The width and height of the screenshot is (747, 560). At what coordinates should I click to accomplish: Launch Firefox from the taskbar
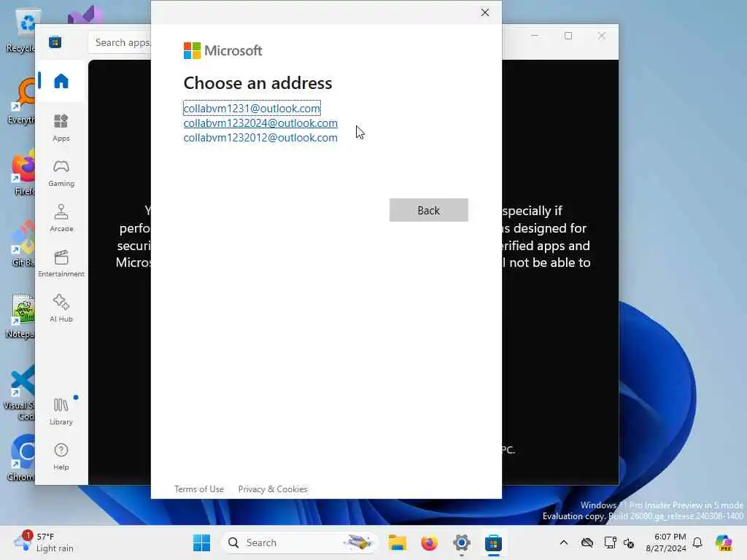429,542
